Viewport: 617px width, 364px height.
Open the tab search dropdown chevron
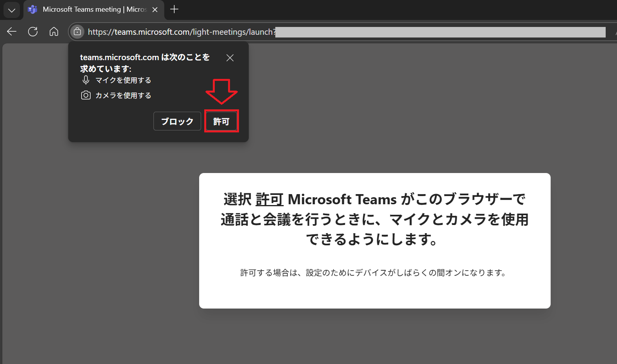click(x=12, y=10)
